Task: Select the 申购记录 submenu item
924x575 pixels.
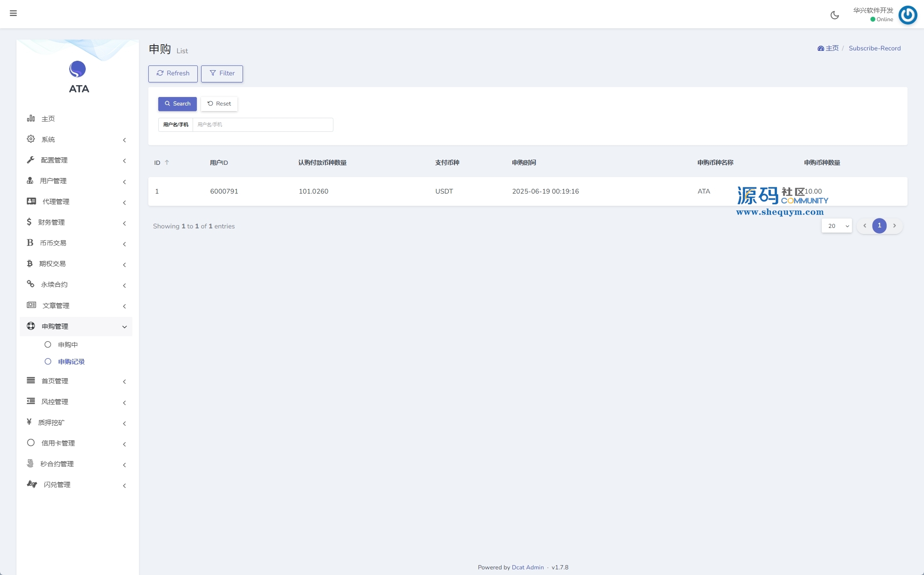Action: [x=71, y=362]
